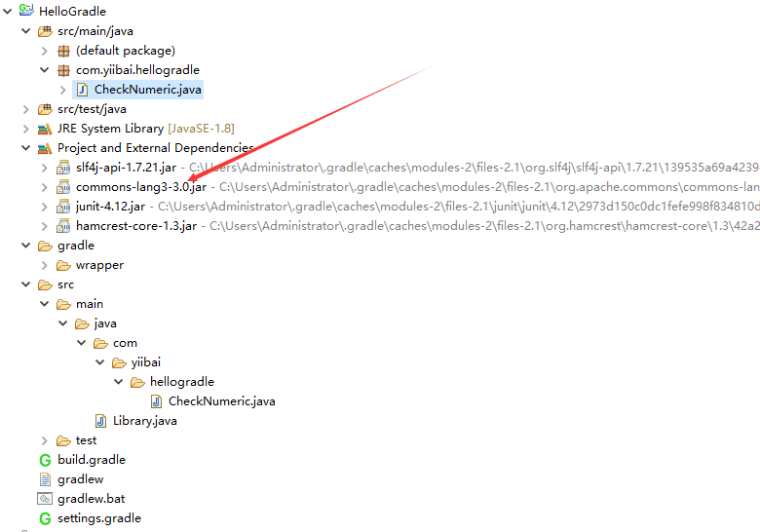Collapse the java folder under main
760x532 pixels.
coord(63,323)
